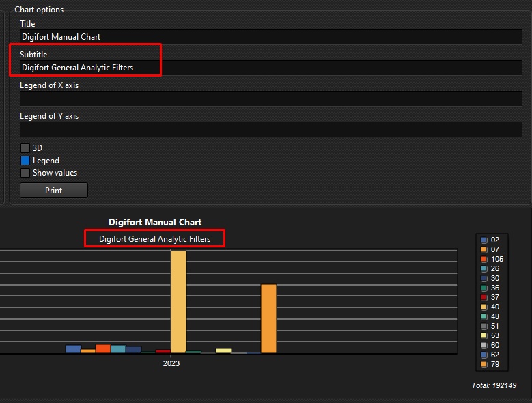Enable the Show values checkbox

tap(25, 173)
